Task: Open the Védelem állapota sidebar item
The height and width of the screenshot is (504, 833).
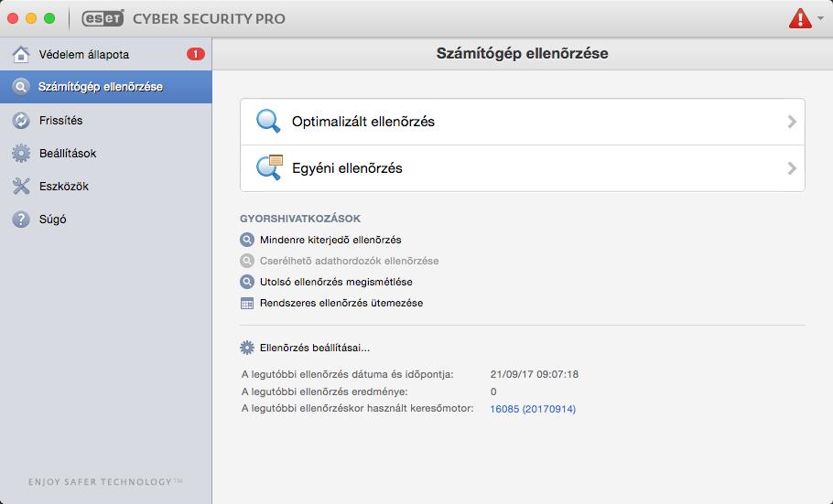Action: click(105, 54)
